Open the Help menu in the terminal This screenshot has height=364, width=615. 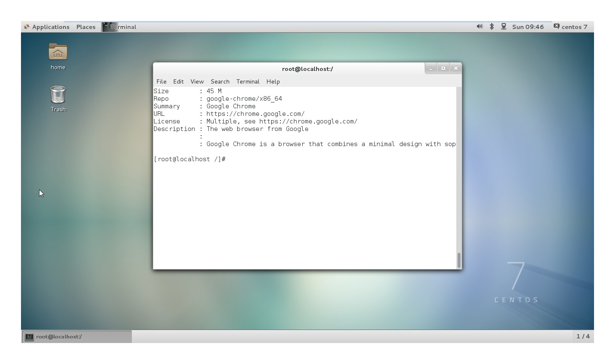point(273,81)
